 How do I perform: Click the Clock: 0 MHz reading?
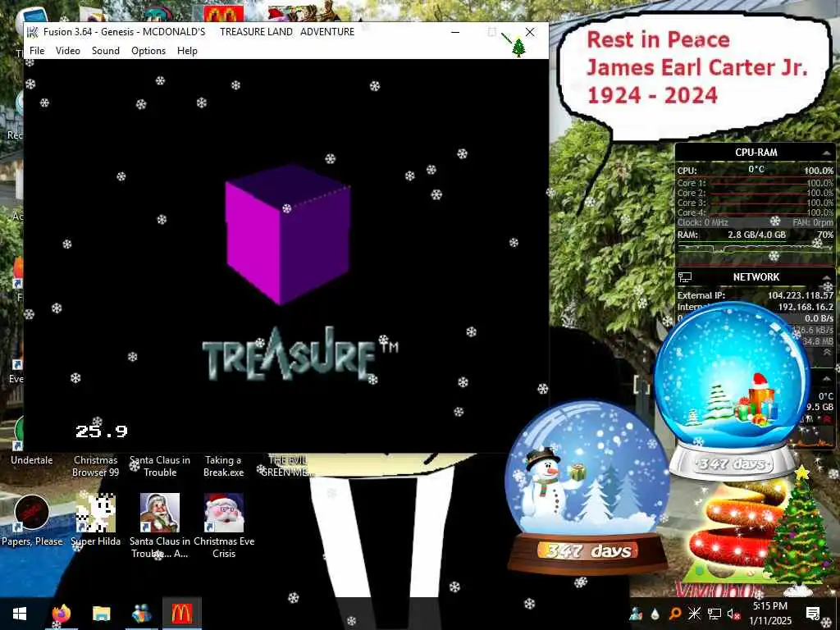point(702,222)
